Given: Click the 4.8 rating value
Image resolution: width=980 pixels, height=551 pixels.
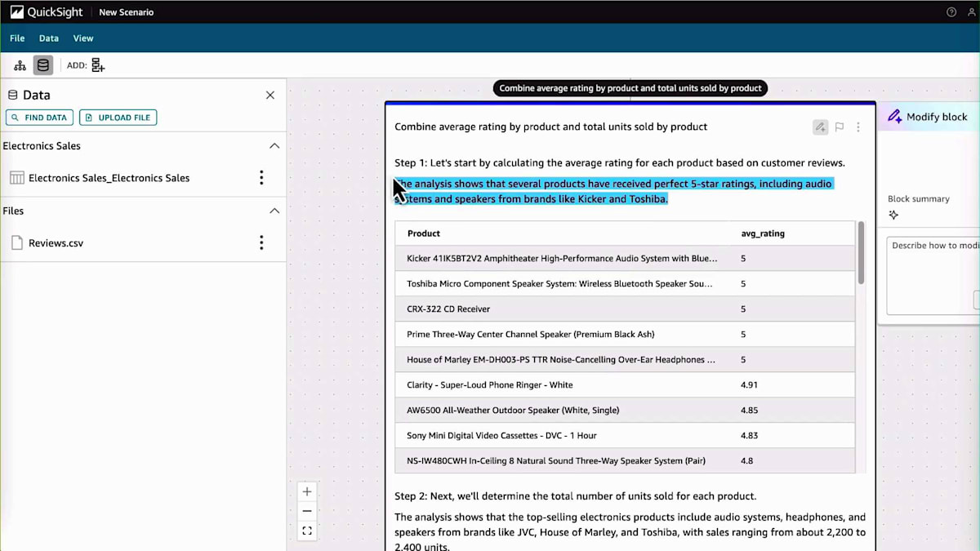Looking at the screenshot, I should [747, 461].
